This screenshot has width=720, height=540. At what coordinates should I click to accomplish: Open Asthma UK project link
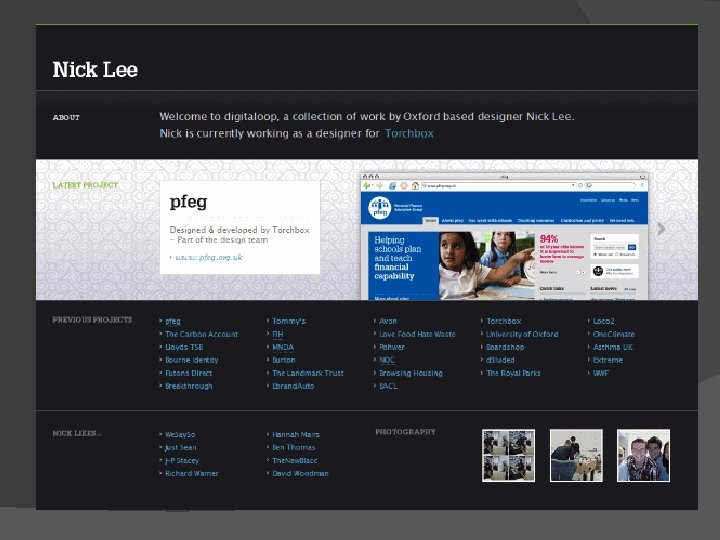(x=612, y=347)
